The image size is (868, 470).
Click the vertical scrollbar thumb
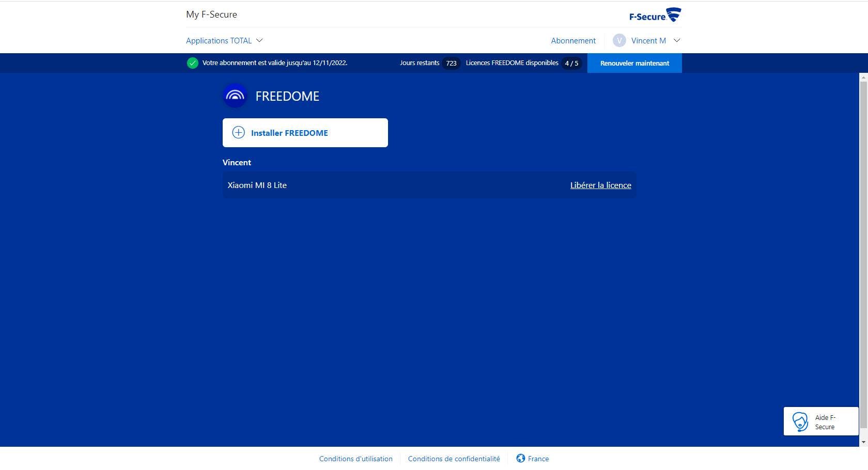tap(863, 255)
